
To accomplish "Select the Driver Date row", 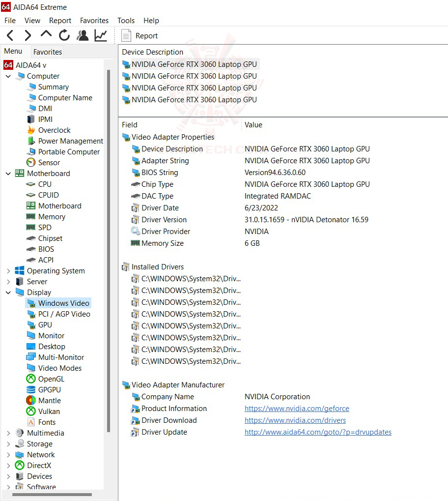I will [205, 208].
